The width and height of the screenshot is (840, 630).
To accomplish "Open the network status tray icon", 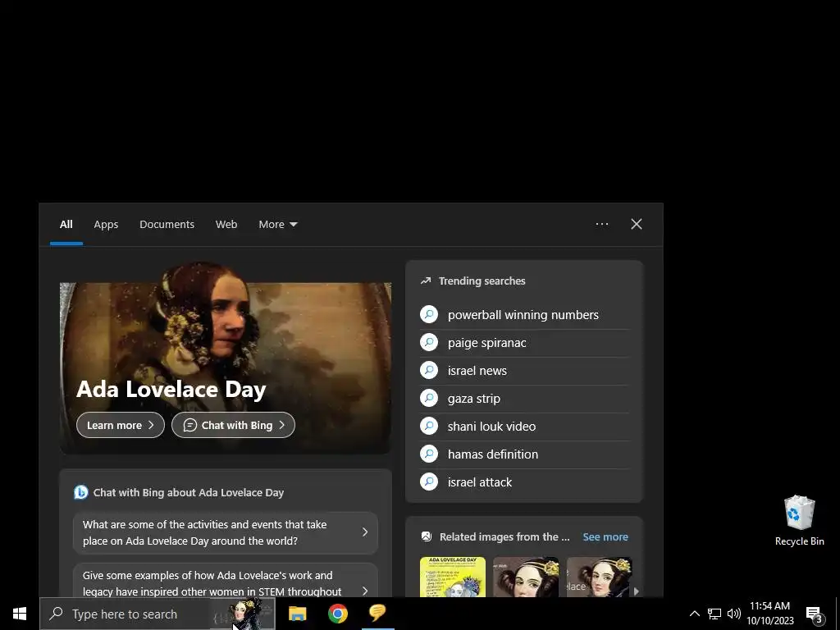I will [x=714, y=614].
